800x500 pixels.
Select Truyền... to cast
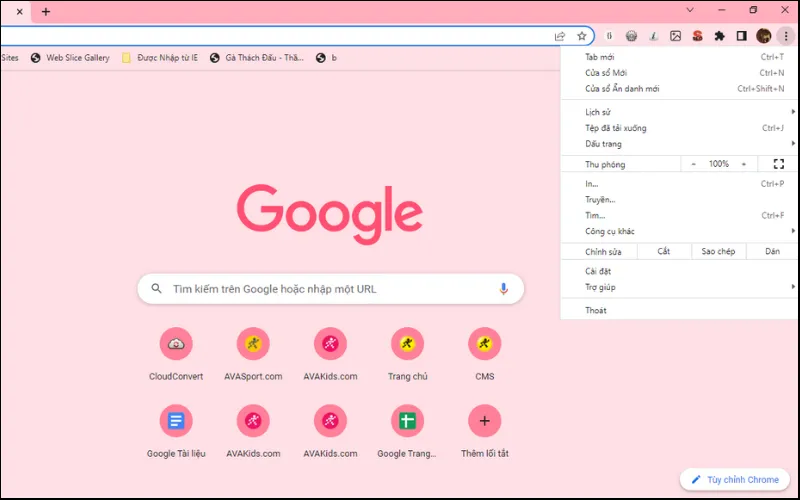click(679, 199)
